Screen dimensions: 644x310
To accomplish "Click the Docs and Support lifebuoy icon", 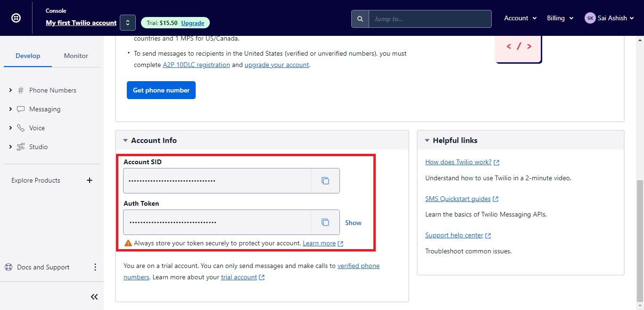I will tap(8, 267).
